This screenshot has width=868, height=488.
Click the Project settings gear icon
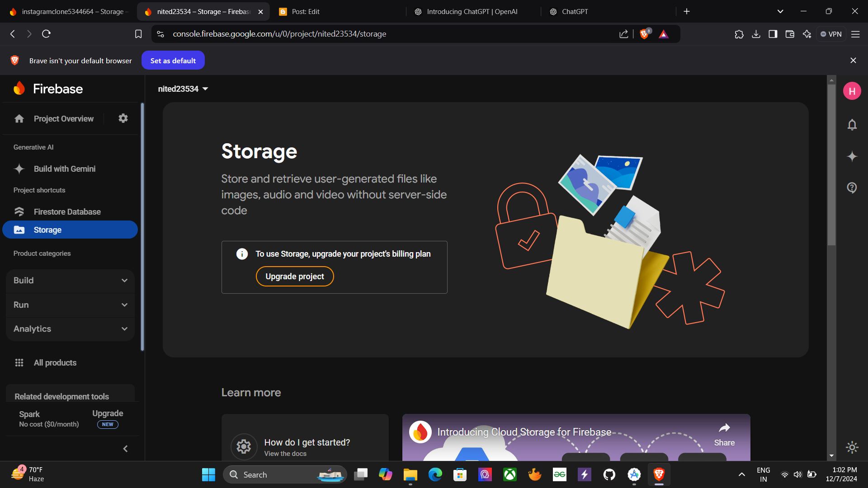click(123, 118)
